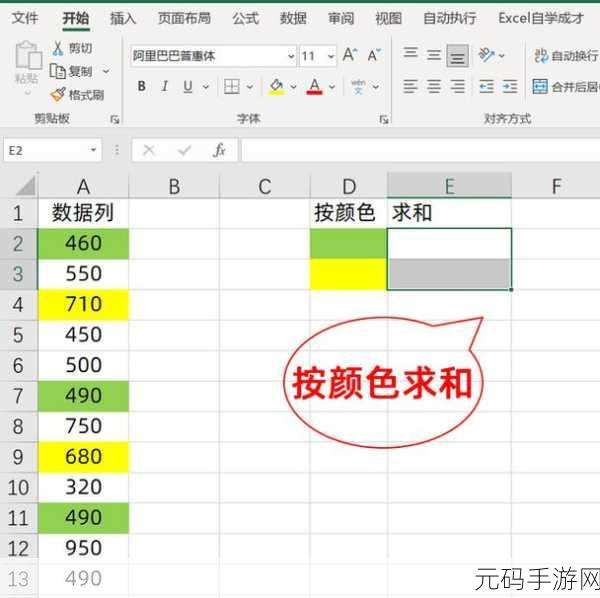Select green cell with 460
600x598 pixels.
click(83, 243)
